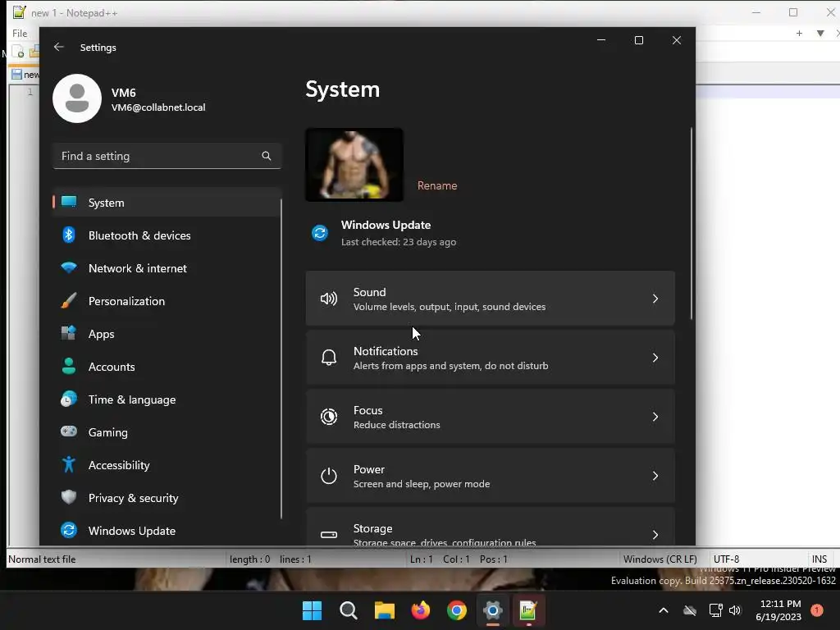The image size is (840, 630).
Task: Open Personalization via its paintbrush icon
Action: coord(69,300)
